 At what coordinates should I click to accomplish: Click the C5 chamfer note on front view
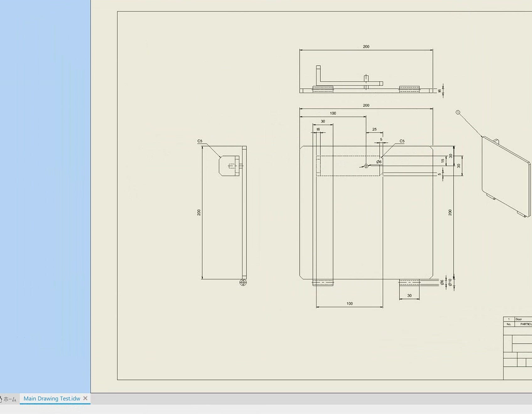coord(402,141)
